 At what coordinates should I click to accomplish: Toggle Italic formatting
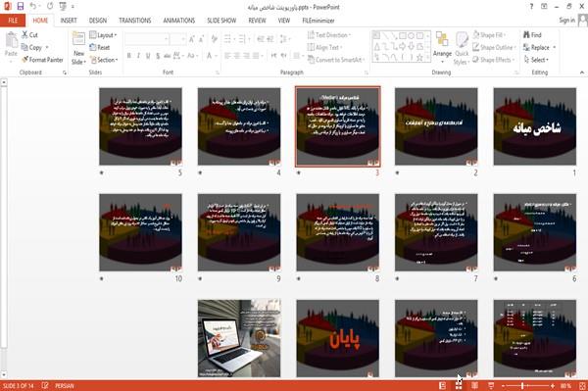pyautogui.click(x=138, y=56)
